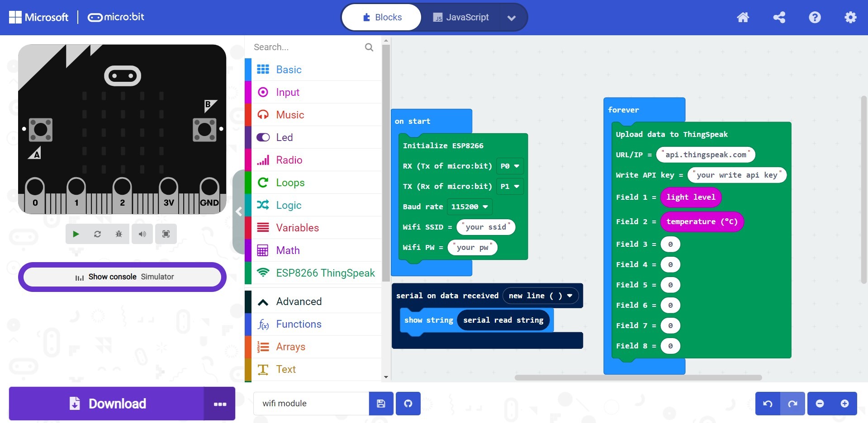Screen dimensions: 868x423
Task: Click the Wifi SSID 'your ssid' field
Action: pos(486,227)
